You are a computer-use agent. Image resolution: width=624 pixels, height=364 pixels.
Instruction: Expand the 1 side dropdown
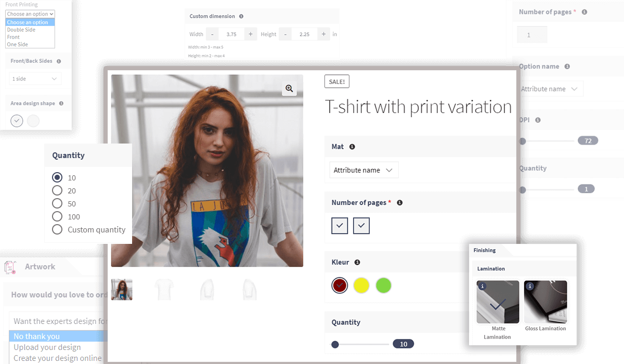pyautogui.click(x=34, y=79)
